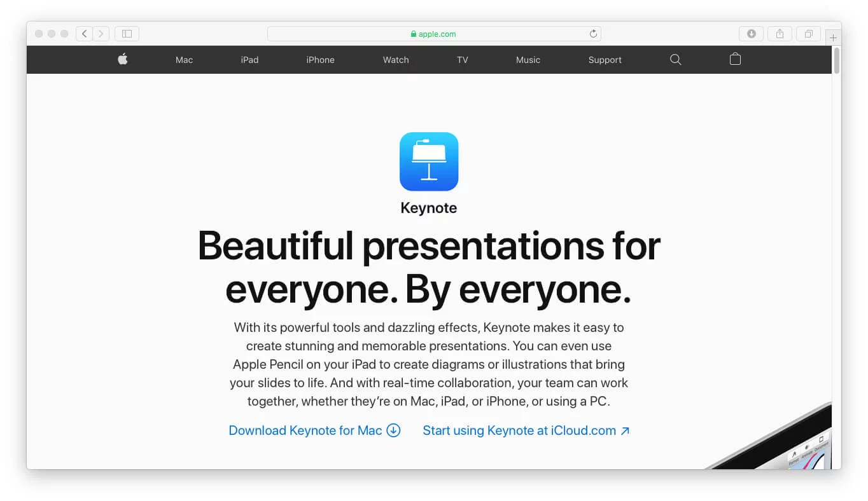Click the headline 'Beautiful presentations for'

click(x=429, y=245)
